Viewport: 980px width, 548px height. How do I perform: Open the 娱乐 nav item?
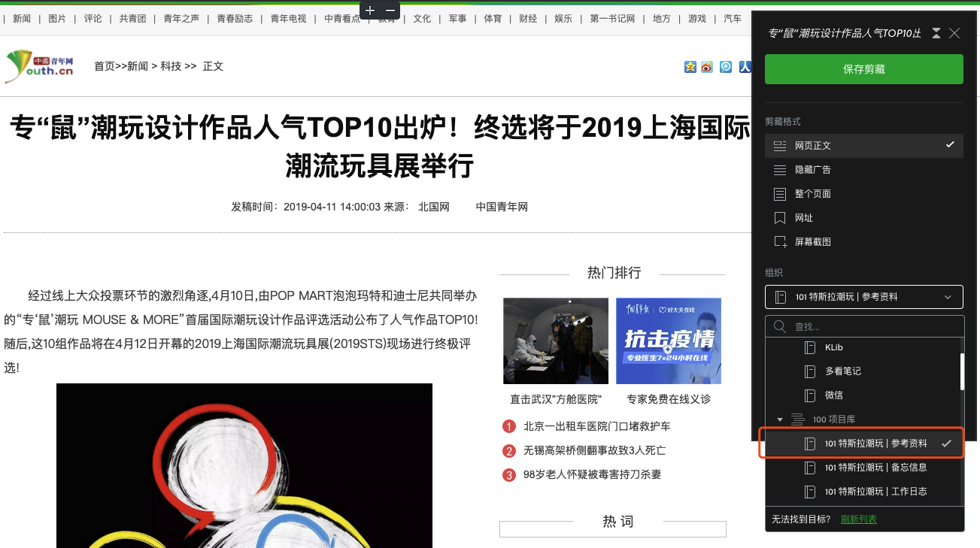point(563,19)
